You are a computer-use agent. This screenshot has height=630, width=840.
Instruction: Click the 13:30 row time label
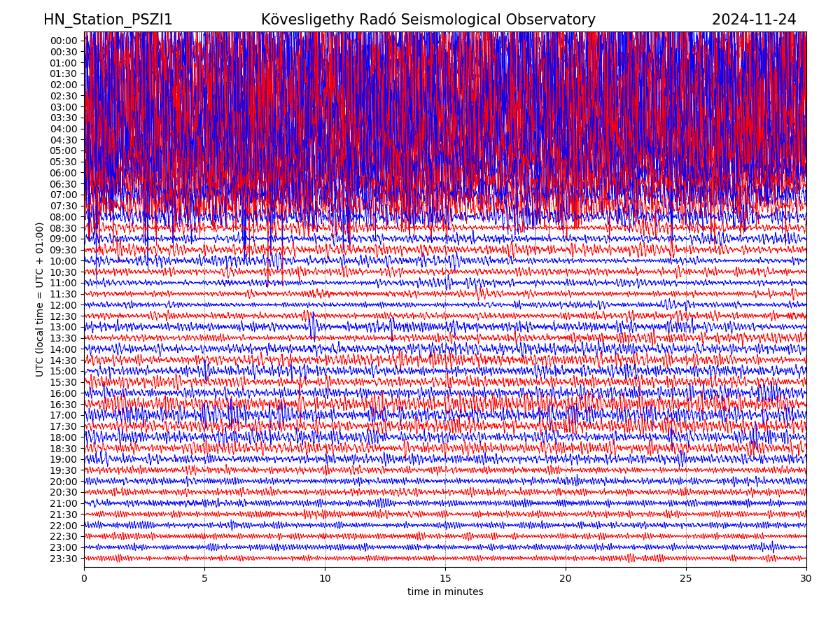pos(64,338)
